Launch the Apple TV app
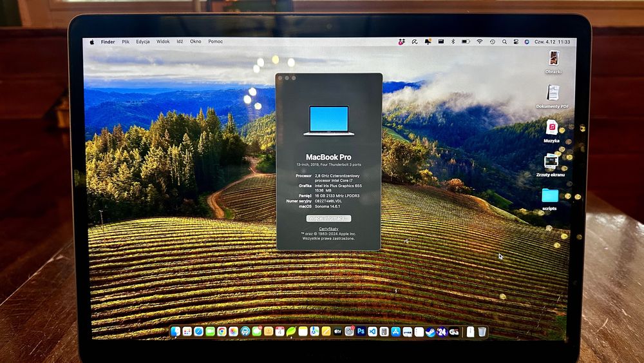Image resolution: width=644 pixels, height=363 pixels. click(x=337, y=331)
